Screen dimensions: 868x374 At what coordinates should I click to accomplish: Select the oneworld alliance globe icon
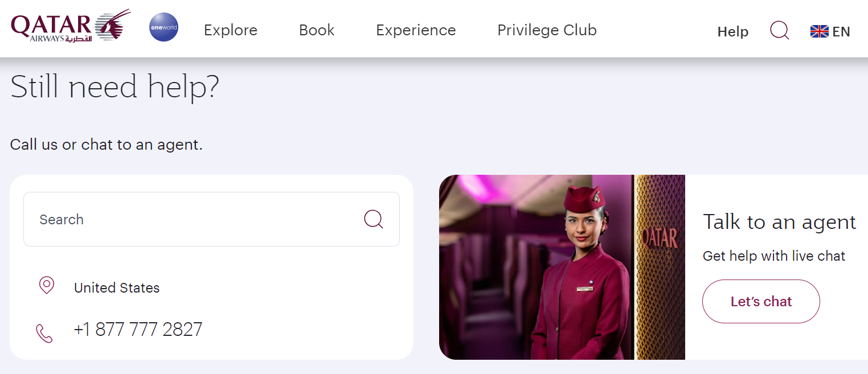pyautogui.click(x=163, y=27)
